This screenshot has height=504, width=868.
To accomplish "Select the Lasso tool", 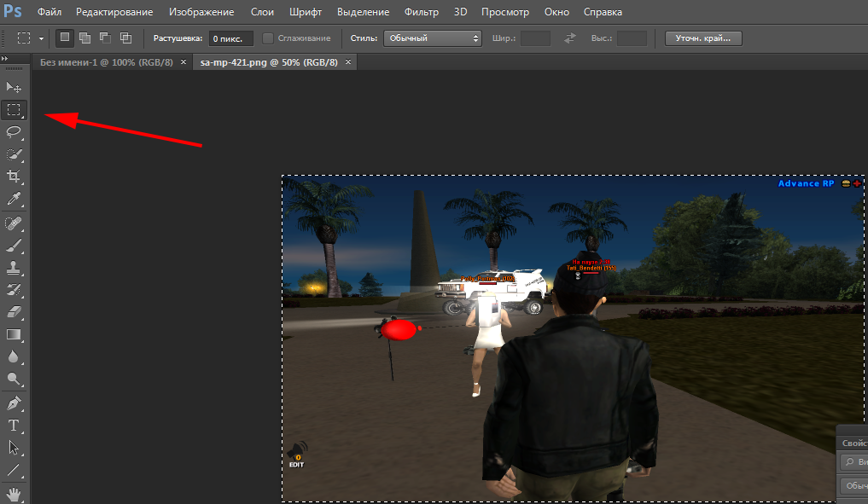I will coord(14,131).
